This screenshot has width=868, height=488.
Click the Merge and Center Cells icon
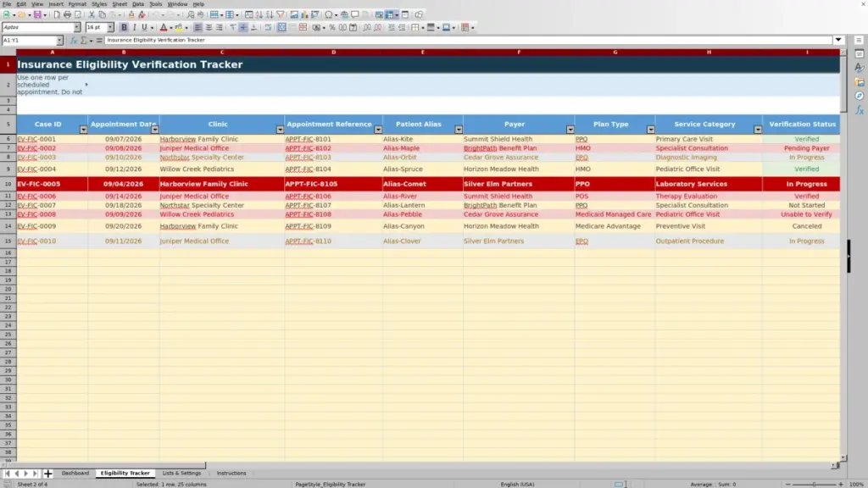pyautogui.click(x=281, y=27)
